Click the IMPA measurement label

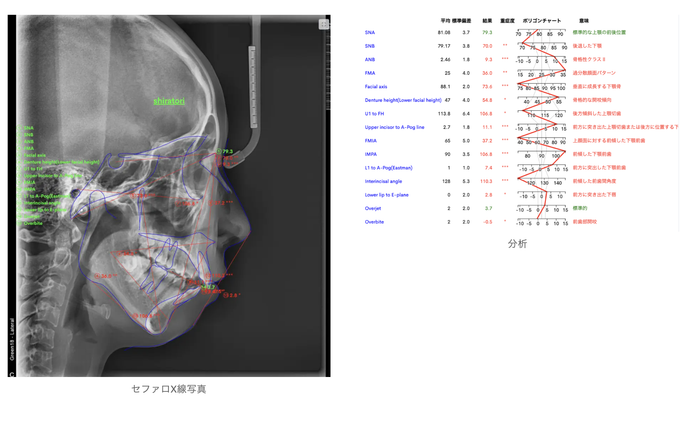click(371, 154)
